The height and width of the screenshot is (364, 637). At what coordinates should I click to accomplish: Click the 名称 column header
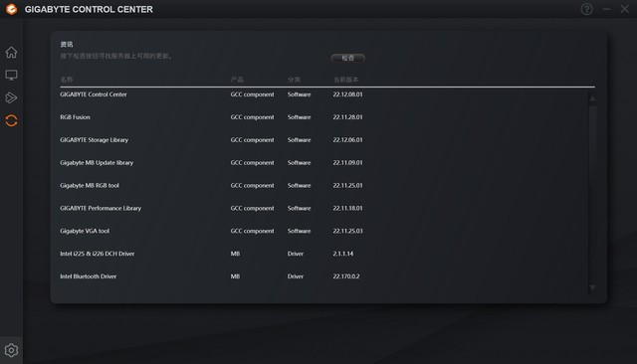[67, 80]
